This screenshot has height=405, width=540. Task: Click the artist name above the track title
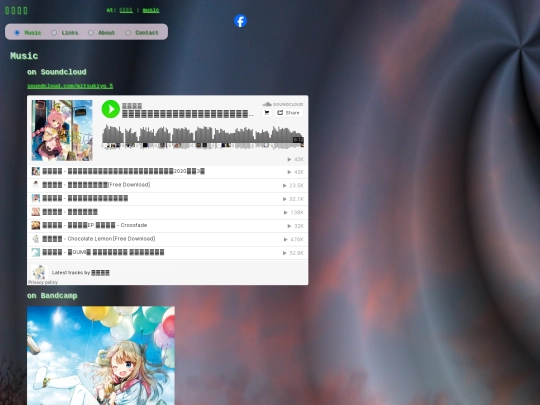coord(132,106)
